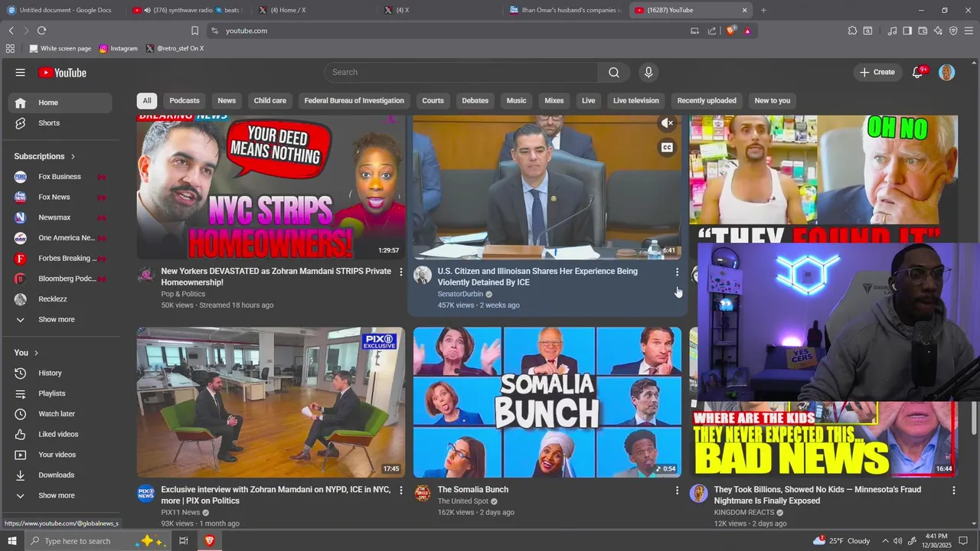Open The Somalia Bunch video thumbnail
The image size is (980, 551).
click(x=547, y=403)
